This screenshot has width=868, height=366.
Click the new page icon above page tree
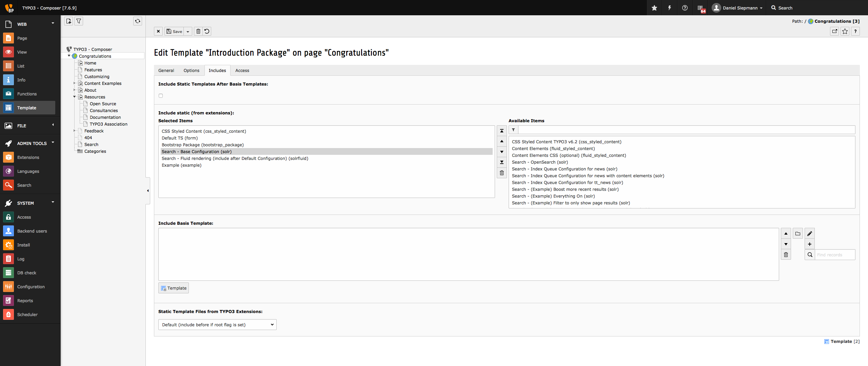pyautogui.click(x=69, y=21)
